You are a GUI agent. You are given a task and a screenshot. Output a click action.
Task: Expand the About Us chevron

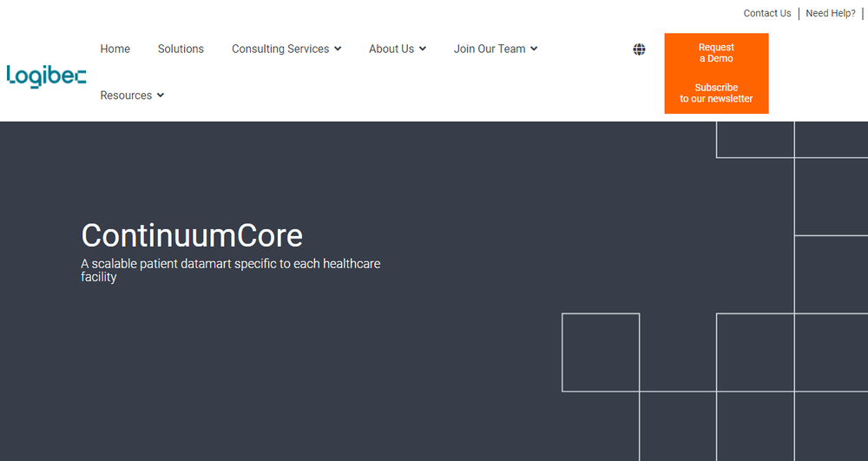423,49
